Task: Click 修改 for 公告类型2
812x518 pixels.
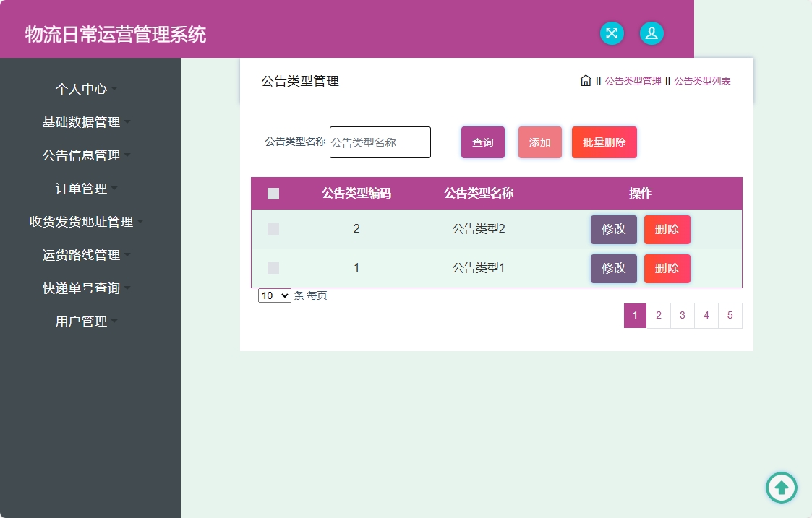Action: (613, 229)
